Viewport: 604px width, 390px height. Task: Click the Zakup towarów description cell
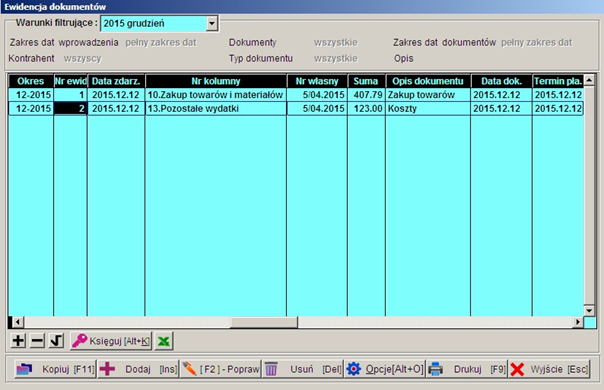(428, 95)
